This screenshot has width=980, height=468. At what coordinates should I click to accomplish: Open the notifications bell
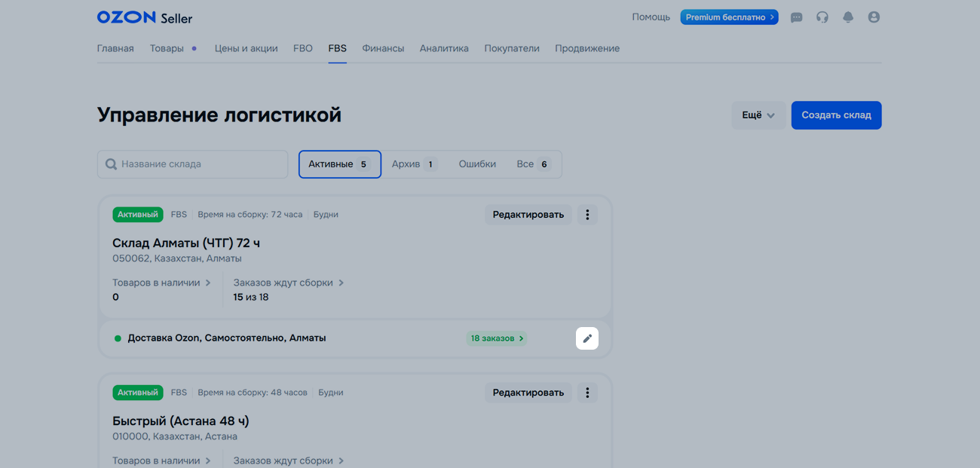click(x=848, y=17)
